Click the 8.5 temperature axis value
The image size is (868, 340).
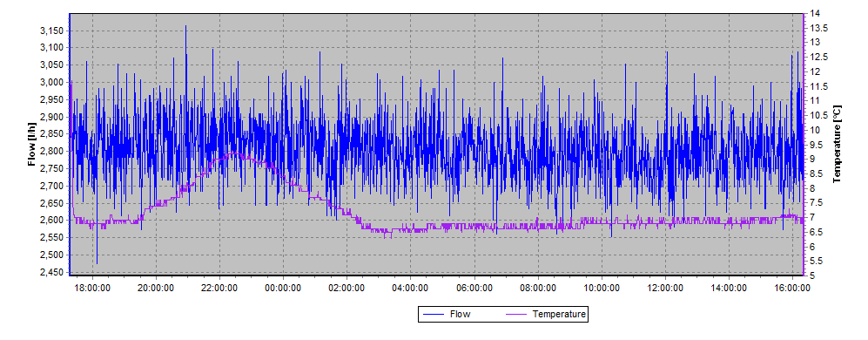pos(816,173)
